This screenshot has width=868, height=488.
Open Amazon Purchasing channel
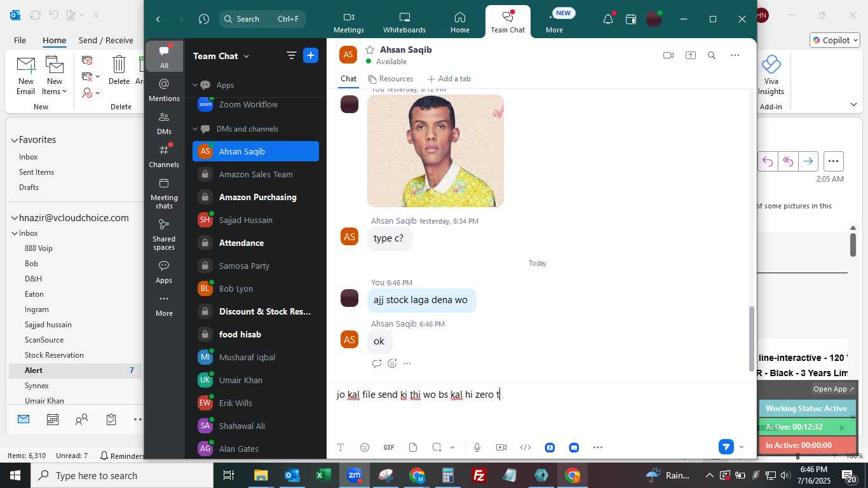[255, 197]
